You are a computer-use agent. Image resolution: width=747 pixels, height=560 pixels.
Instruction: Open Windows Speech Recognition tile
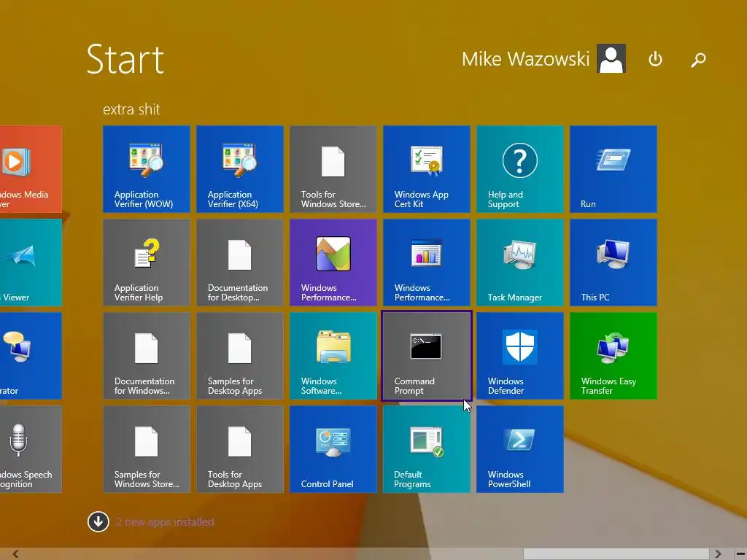coord(31,449)
